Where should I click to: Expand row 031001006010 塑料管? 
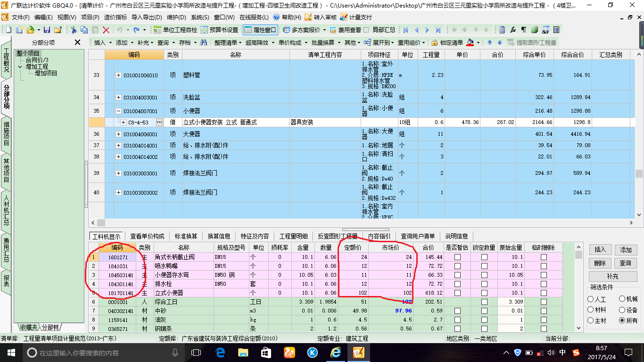(x=118, y=75)
